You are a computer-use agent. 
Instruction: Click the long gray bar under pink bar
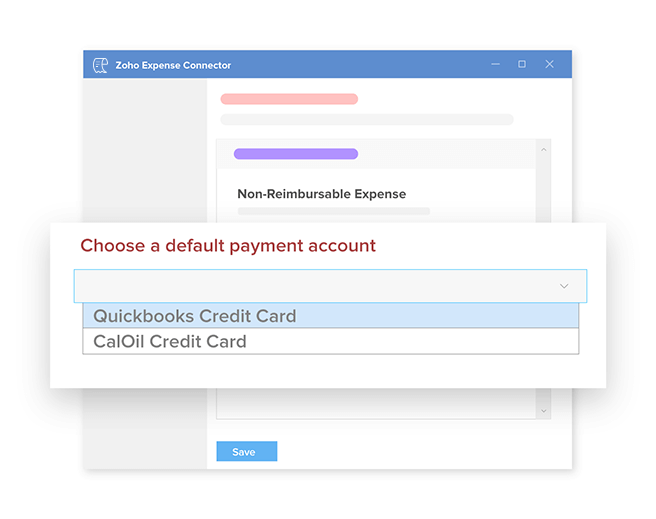366,119
